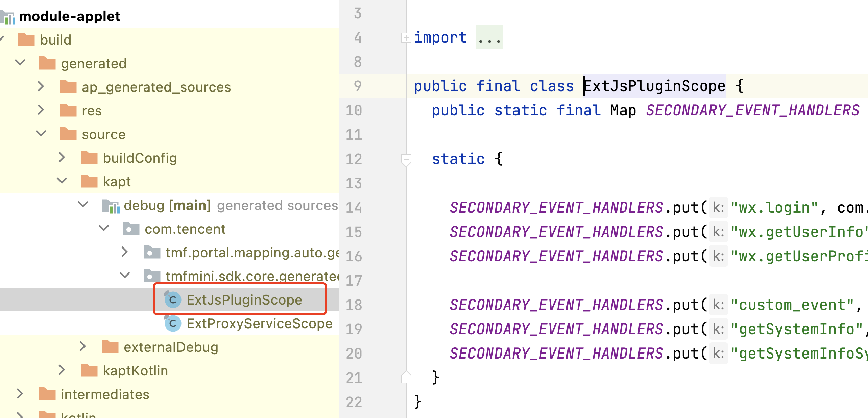Click the com.tencent package folder icon
The image size is (868, 418).
point(131,229)
